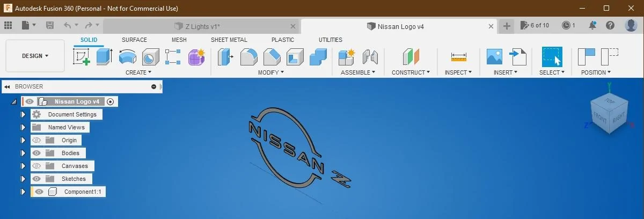Switch to the SURFACE tab
This screenshot has width=644, height=219.
click(x=134, y=40)
